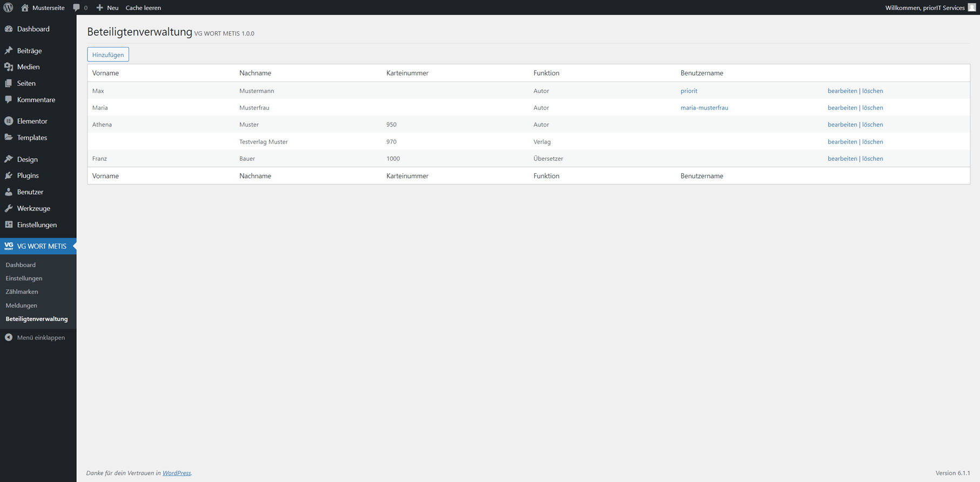Click the Mustermann last name cell

[x=257, y=91]
